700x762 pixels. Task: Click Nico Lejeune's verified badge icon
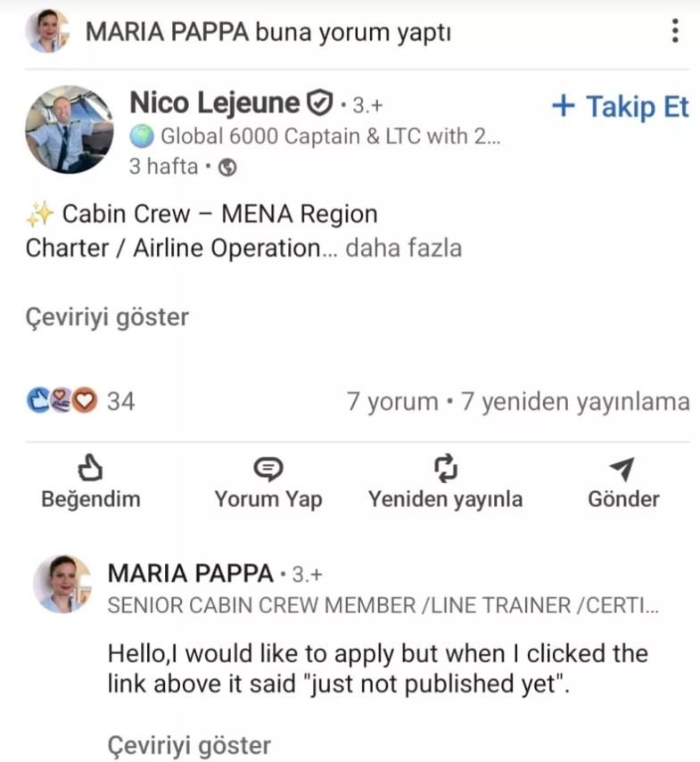click(x=318, y=104)
